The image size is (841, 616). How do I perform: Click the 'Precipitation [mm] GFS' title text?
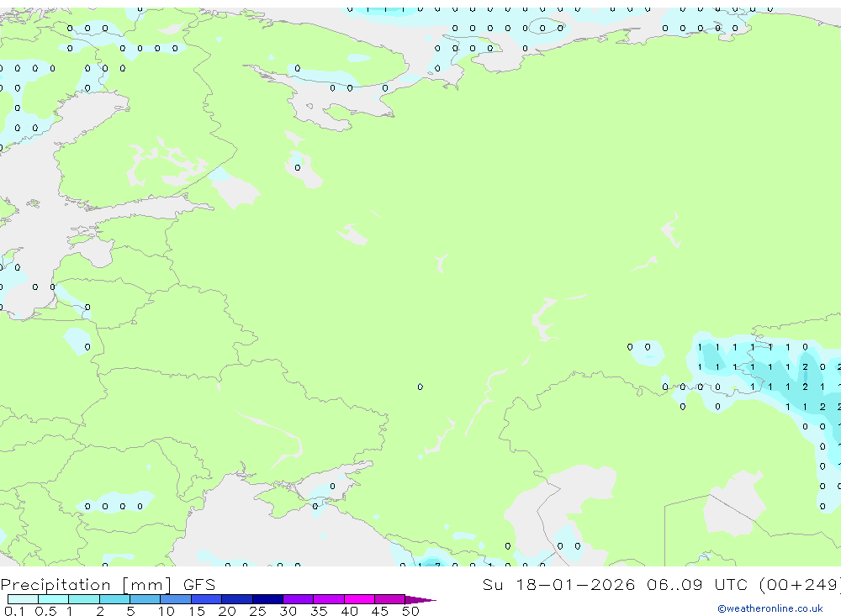108,584
